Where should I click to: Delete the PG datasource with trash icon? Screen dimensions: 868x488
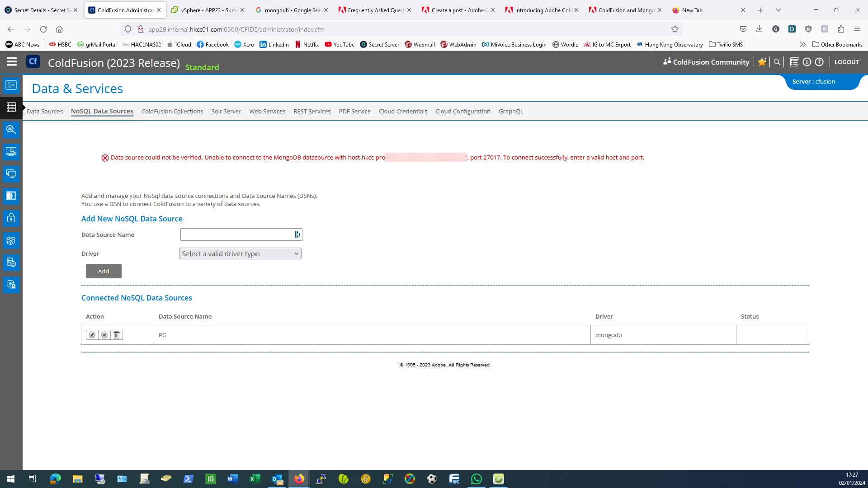coord(117,335)
